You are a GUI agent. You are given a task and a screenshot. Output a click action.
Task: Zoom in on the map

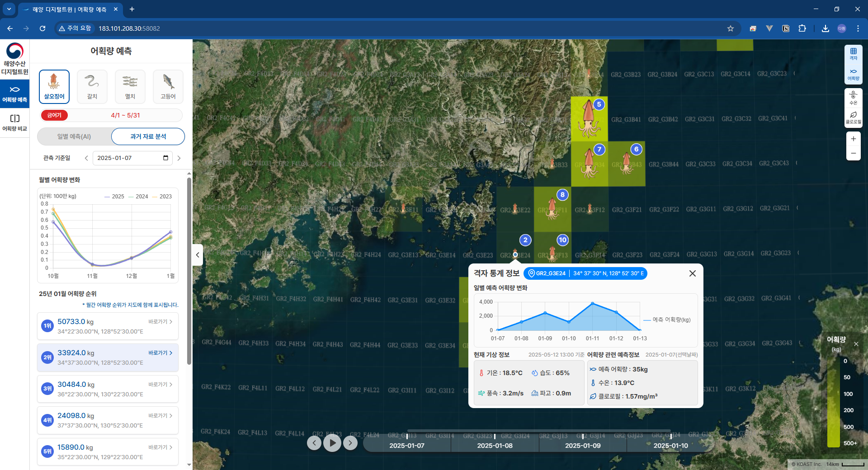[x=853, y=139]
